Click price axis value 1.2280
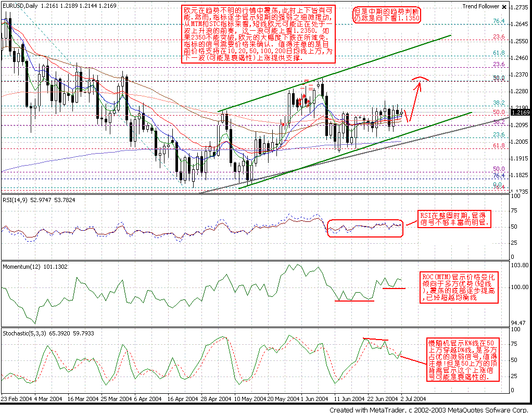The height and width of the screenshot is (413, 532). 520,91
